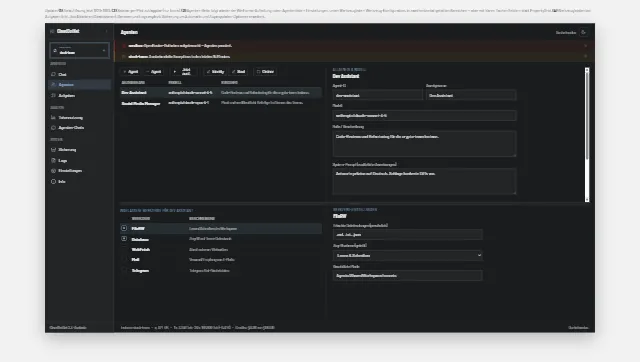Focus the path field below access dropdown

[x=407, y=275]
